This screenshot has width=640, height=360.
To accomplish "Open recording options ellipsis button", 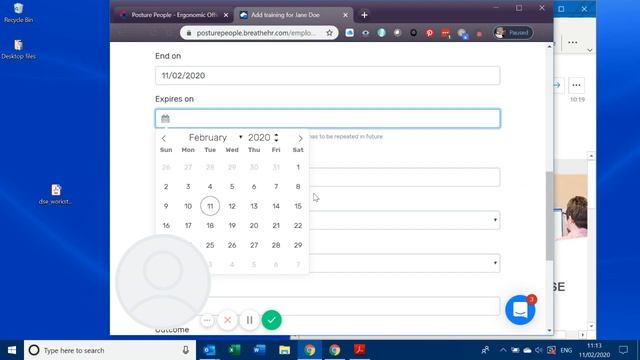I will click(207, 320).
